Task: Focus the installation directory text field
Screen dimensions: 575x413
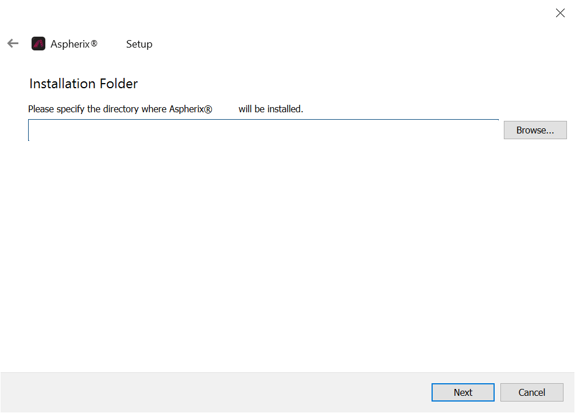Action: (263, 130)
